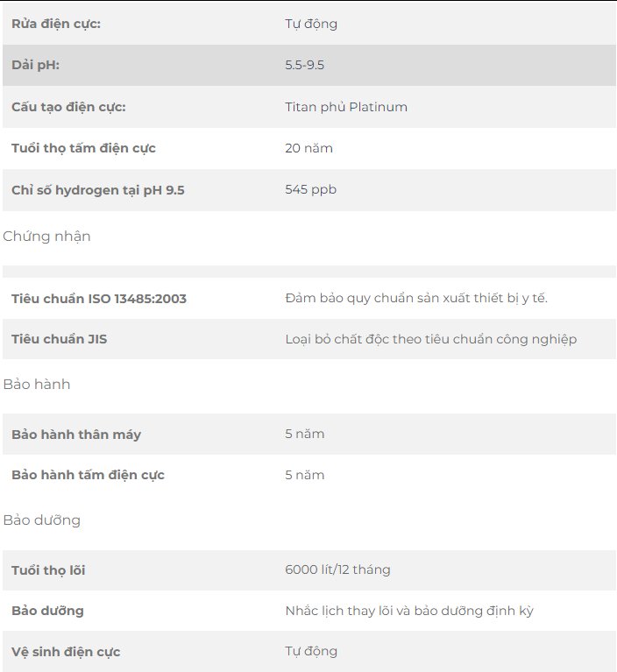Click the "Tuổi thọ tấm điện cực" label
The width and height of the screenshot is (617, 672).
[83, 148]
